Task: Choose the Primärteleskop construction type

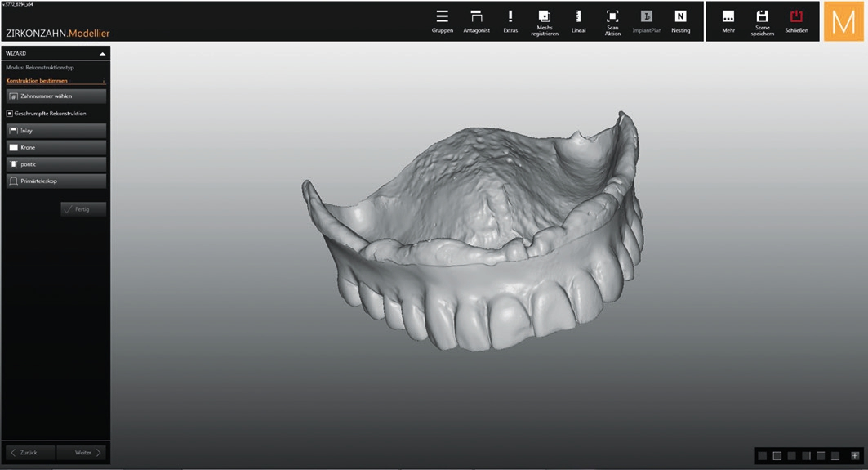Action: [56, 181]
